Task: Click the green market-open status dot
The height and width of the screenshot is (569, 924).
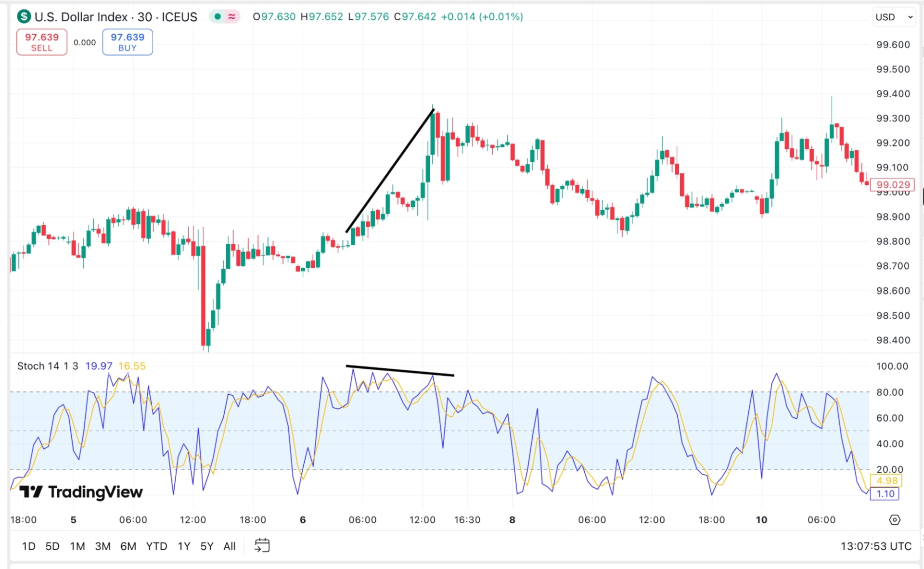Action: tap(218, 17)
